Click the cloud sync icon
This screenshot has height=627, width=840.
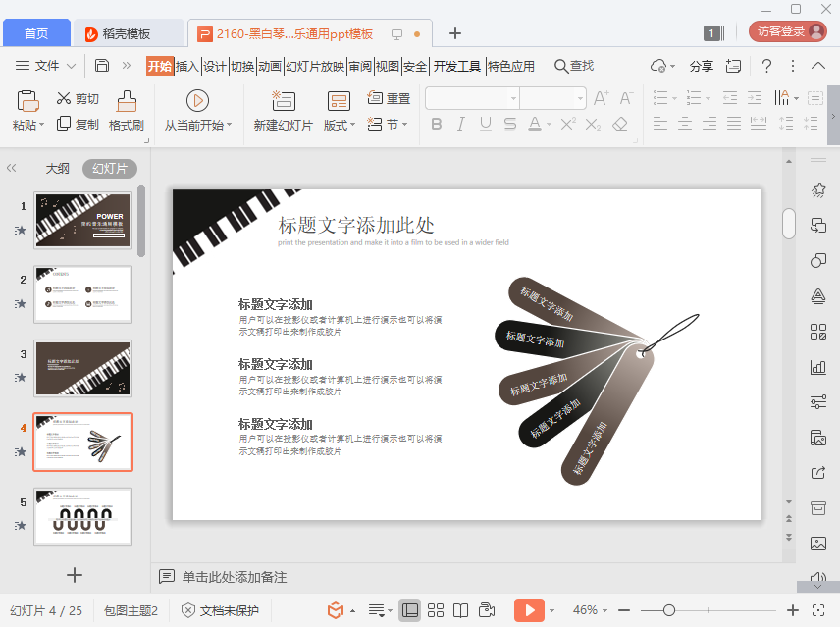tap(658, 66)
